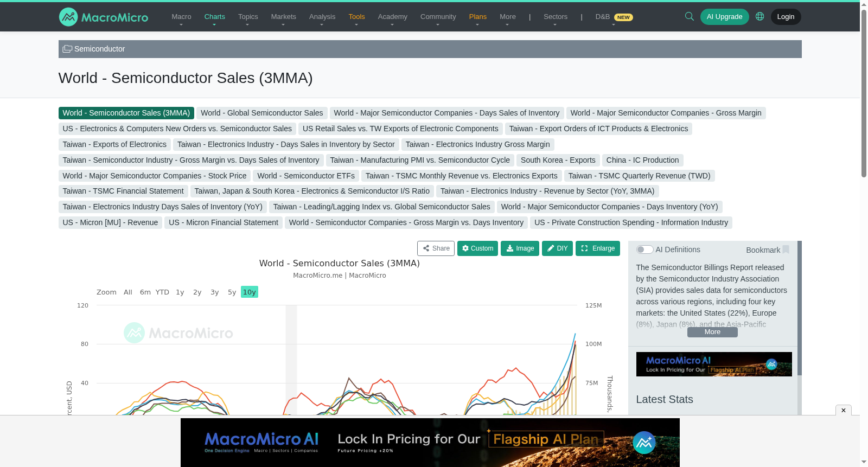Screen dimensions: 868x467
Task: Toggle the AI Definitions switch
Action: pyautogui.click(x=644, y=250)
